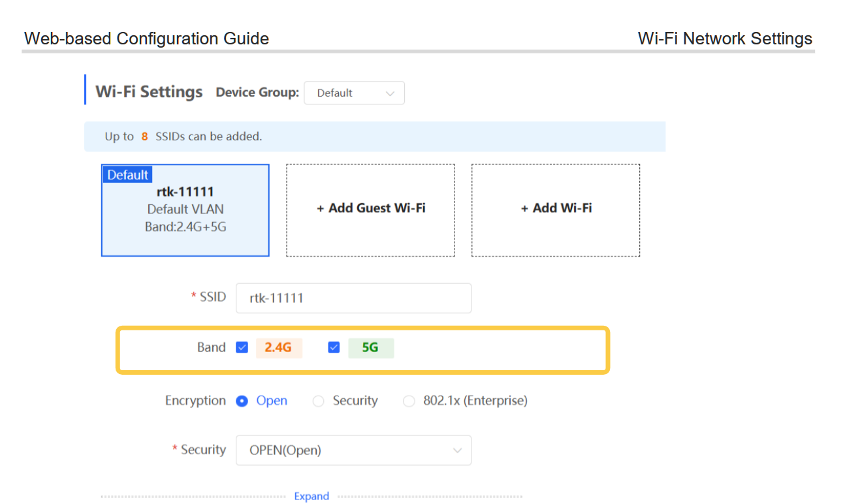Click the Web-based Configuration Guide header
The height and width of the screenshot is (504, 845).
point(147,39)
